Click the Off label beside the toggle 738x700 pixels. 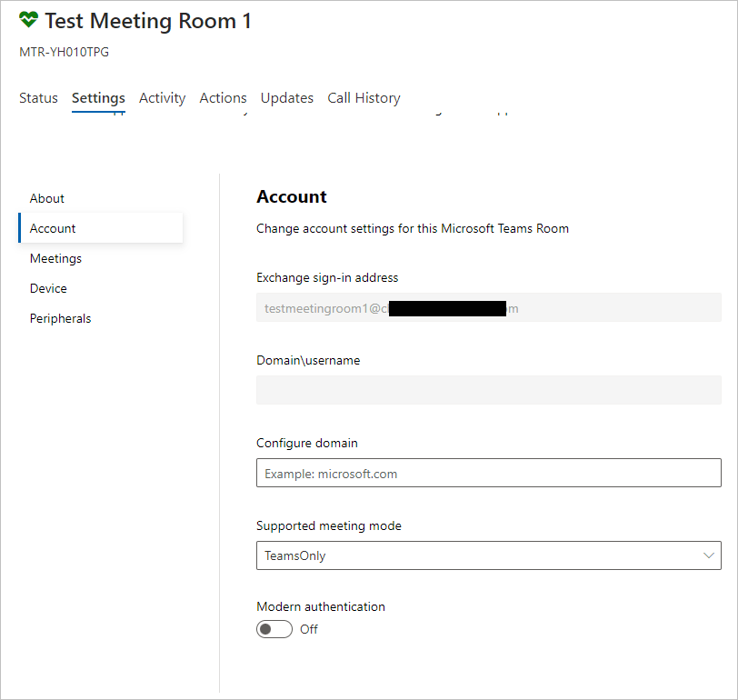tap(309, 629)
